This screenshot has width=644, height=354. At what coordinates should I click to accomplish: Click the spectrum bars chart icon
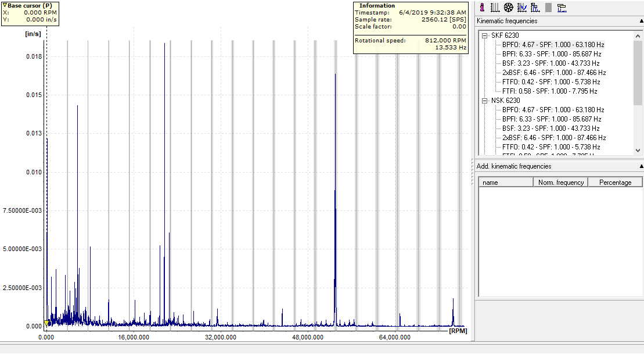point(534,8)
